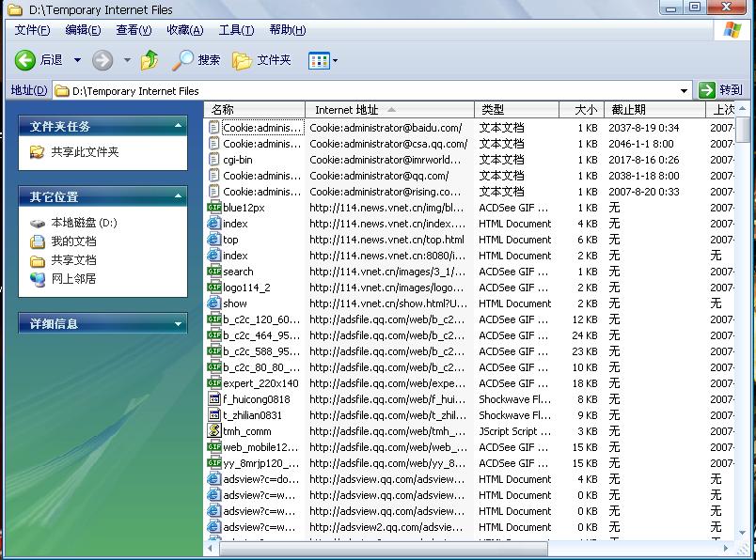Image resolution: width=756 pixels, height=560 pixels.
Task: Click the grayed Forward arrow button
Action: point(102,60)
